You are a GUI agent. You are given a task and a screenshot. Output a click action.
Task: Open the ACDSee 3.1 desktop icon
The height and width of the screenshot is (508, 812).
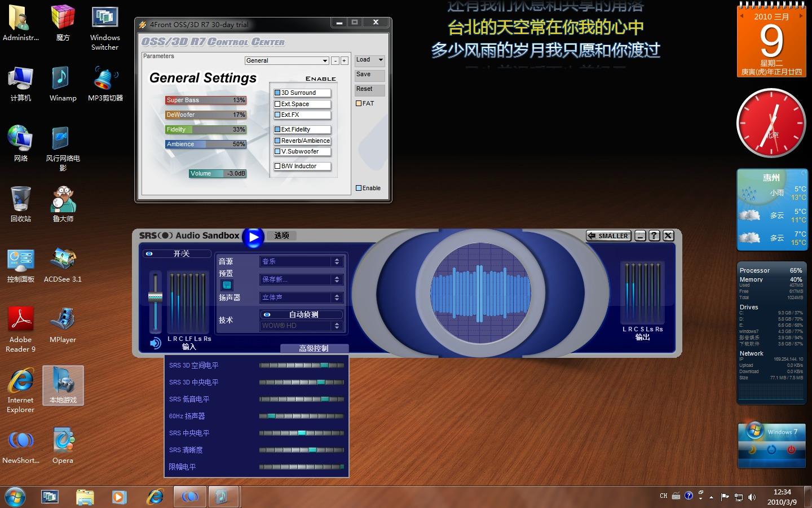[x=63, y=265]
